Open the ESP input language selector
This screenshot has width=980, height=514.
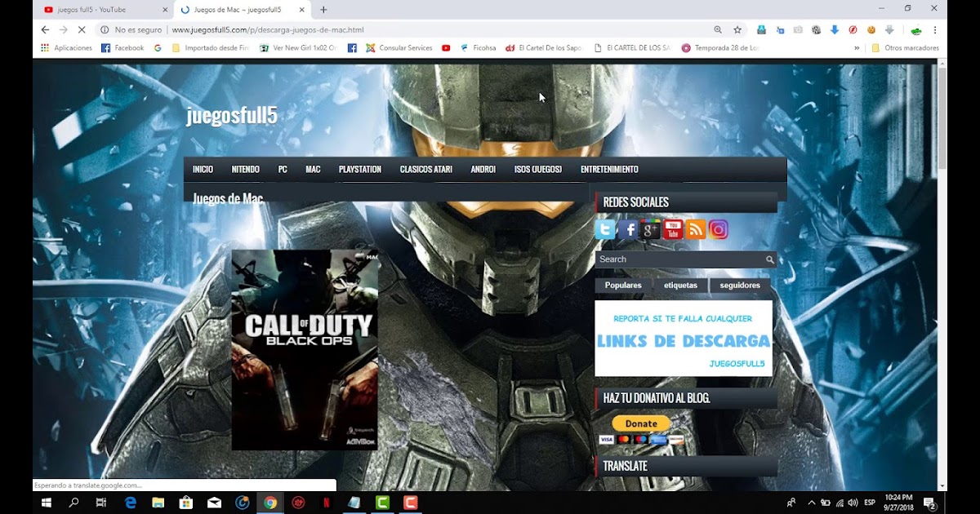pyautogui.click(x=870, y=503)
